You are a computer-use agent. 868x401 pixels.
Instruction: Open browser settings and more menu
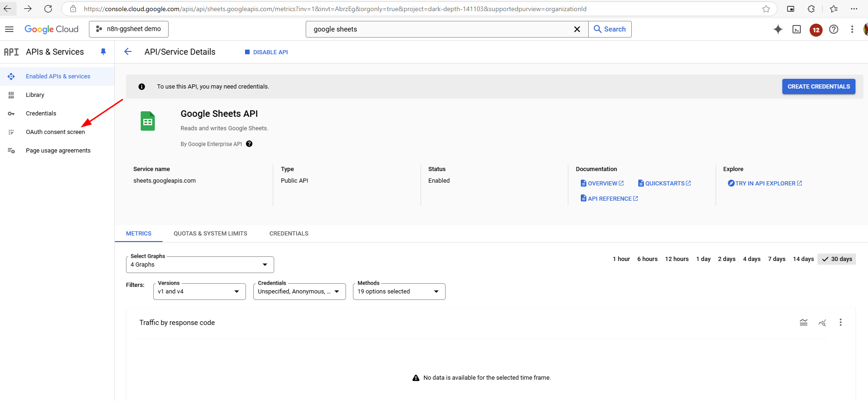[x=854, y=9]
